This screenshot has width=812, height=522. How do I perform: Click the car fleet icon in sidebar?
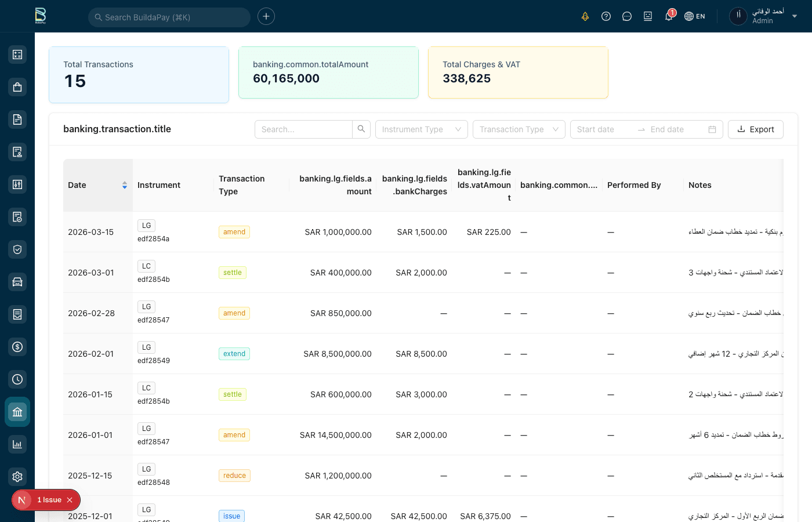17,282
